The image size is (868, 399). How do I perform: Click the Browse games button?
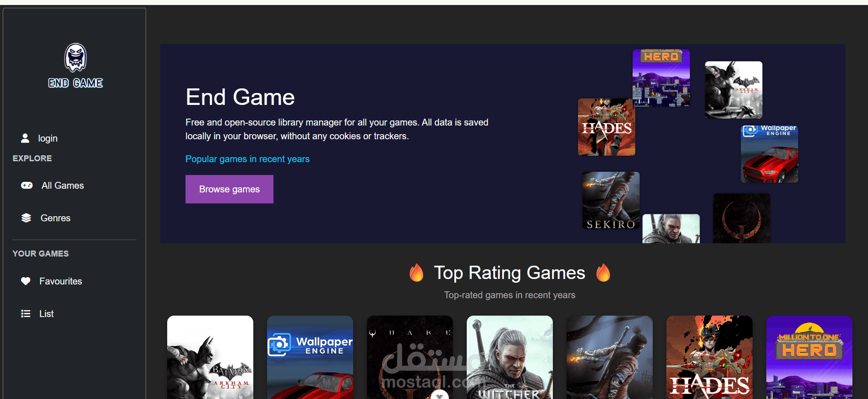point(229,189)
